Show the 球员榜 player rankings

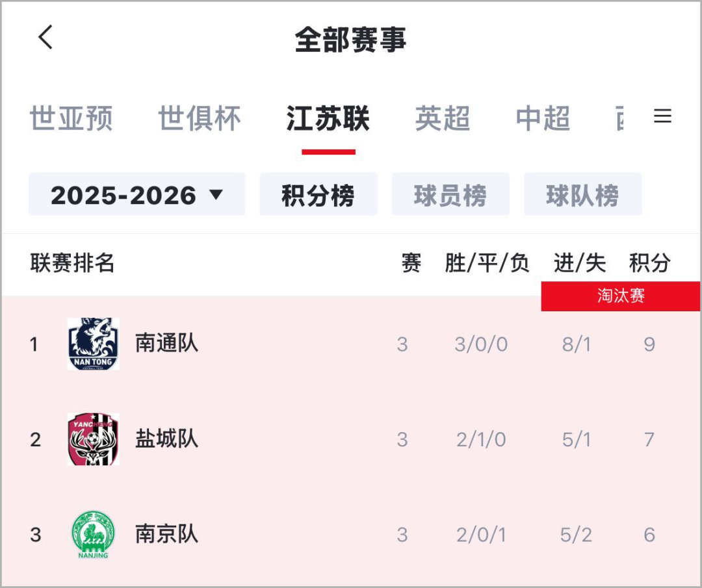click(x=450, y=195)
